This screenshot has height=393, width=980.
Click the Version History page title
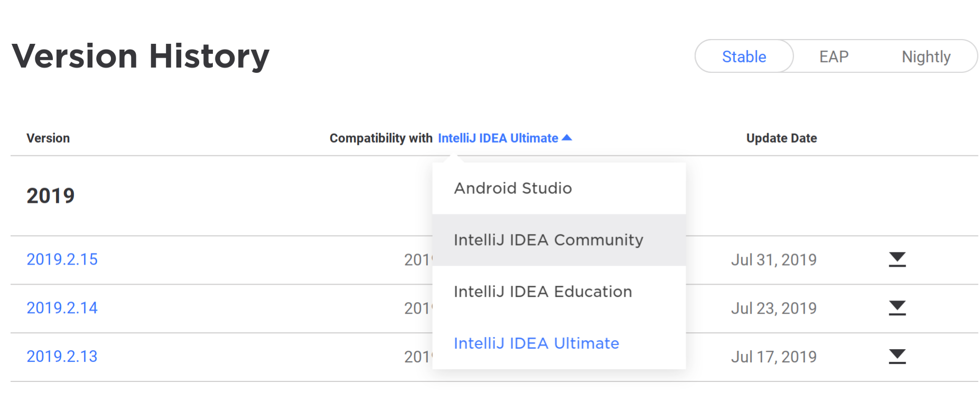click(x=141, y=56)
